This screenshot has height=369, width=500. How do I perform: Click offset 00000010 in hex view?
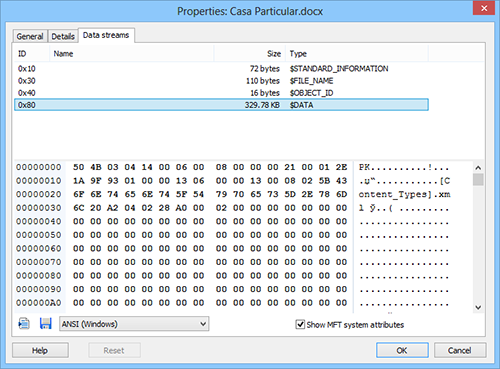(39, 181)
